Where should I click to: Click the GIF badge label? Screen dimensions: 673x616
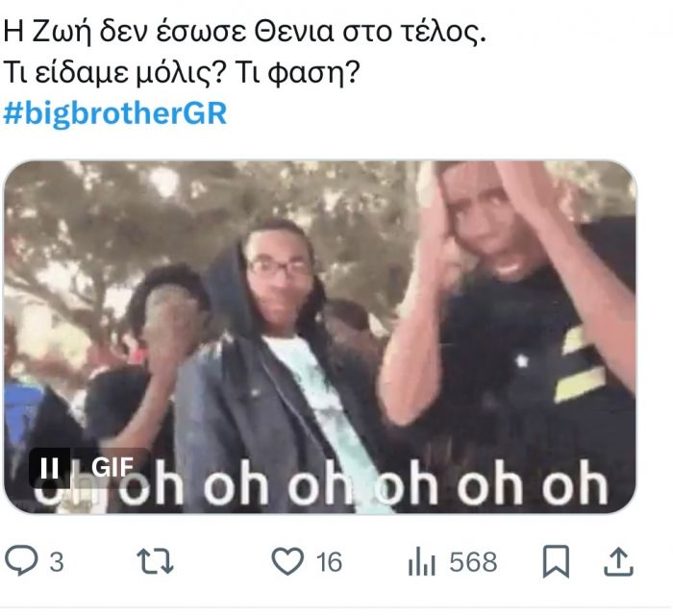click(112, 468)
